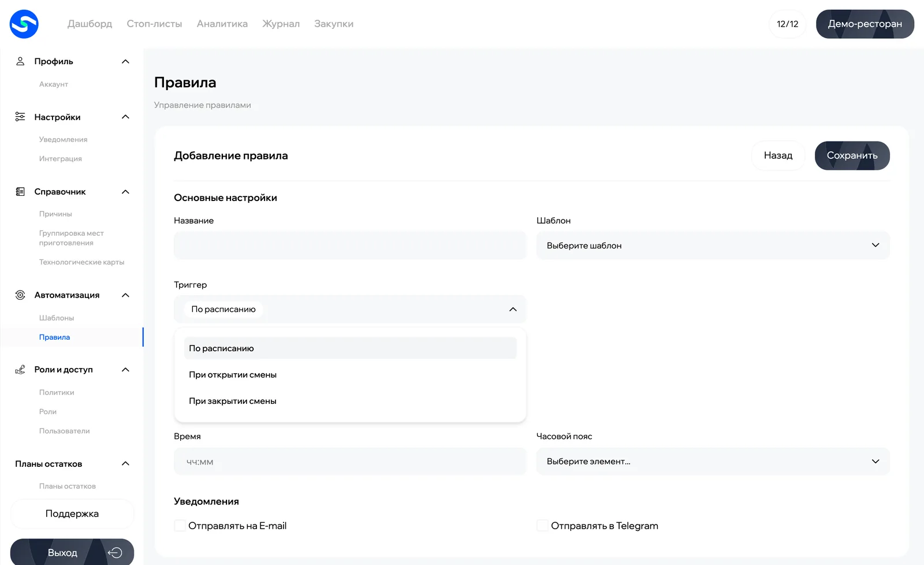The height and width of the screenshot is (565, 924).
Task: Click the 12/12 counter badge
Action: tap(788, 24)
